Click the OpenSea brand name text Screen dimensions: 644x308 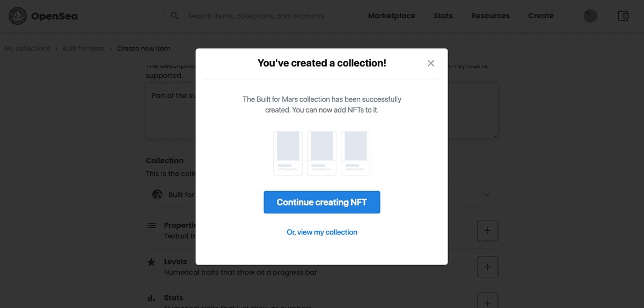[x=54, y=16]
